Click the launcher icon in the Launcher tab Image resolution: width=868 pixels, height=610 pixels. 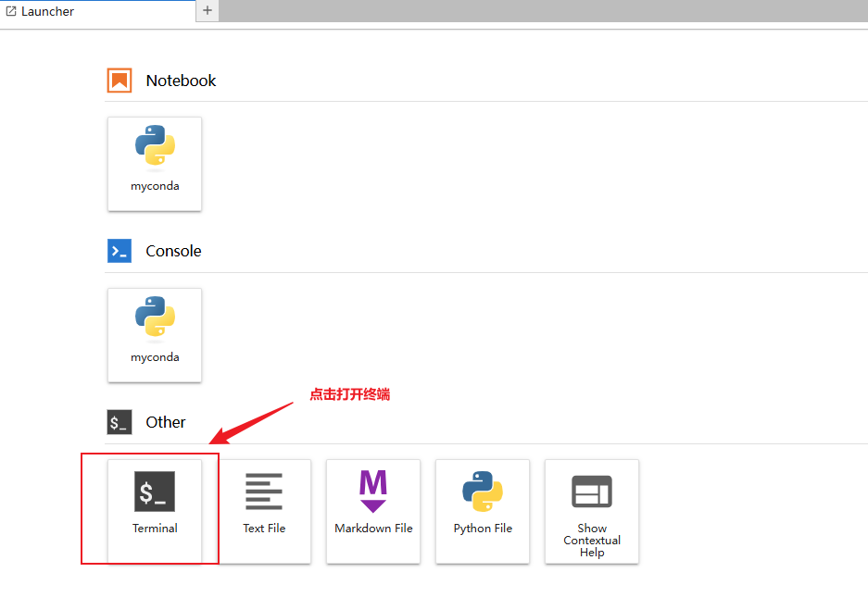click(11, 11)
